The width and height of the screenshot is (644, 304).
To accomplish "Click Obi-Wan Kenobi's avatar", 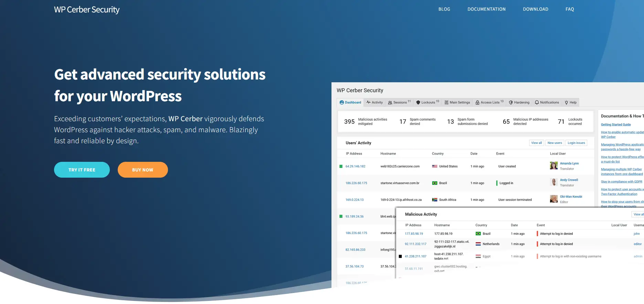I will point(553,199).
